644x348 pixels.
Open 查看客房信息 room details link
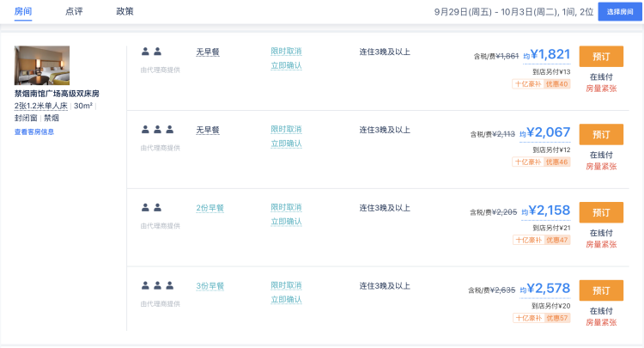coord(34,131)
